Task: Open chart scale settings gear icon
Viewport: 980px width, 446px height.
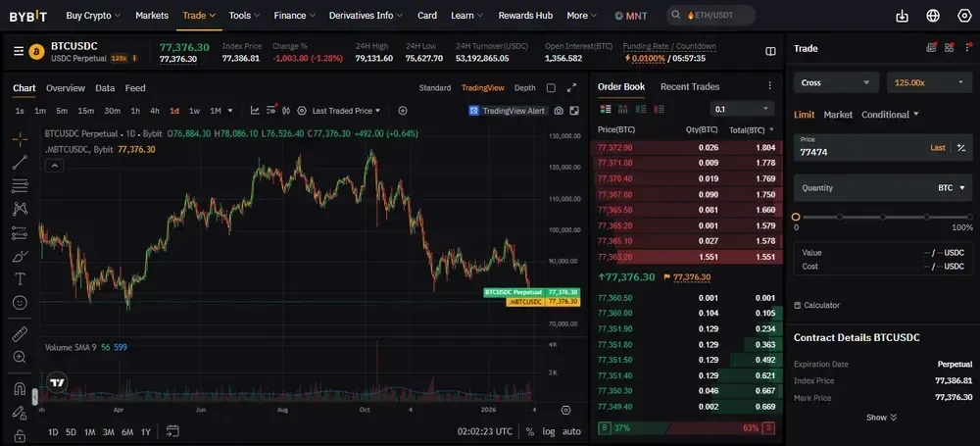Action: [565, 411]
